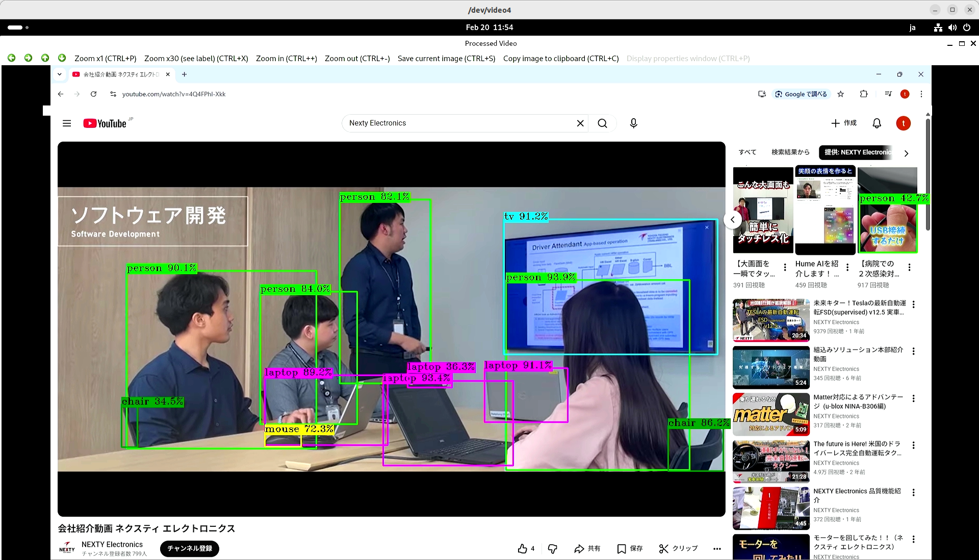
Task: Click Save current image (CTRL+S)
Action: [446, 59]
